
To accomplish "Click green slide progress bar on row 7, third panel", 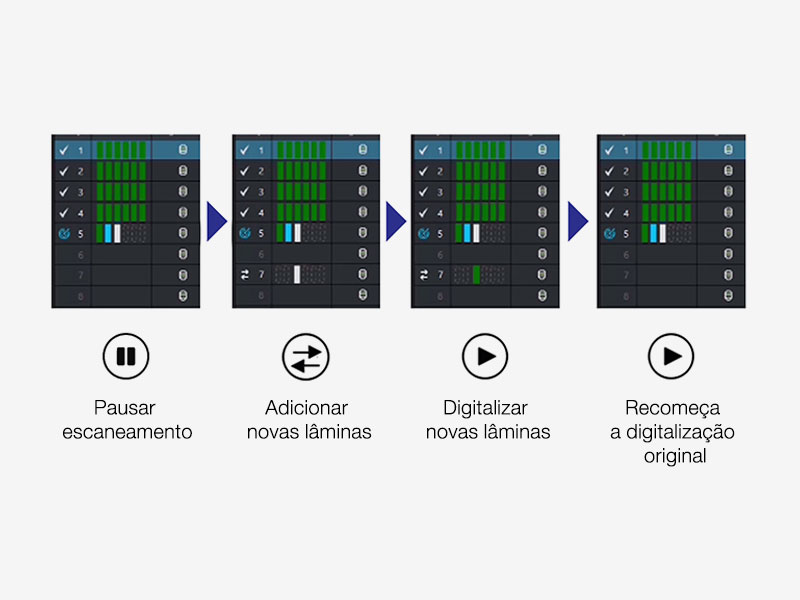I will (x=477, y=275).
